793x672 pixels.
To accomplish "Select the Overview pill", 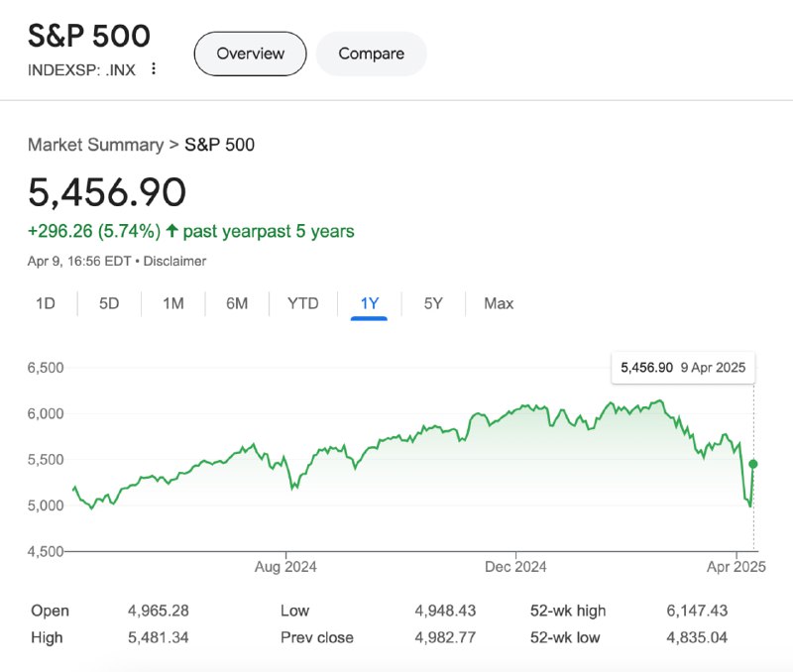I will [251, 54].
